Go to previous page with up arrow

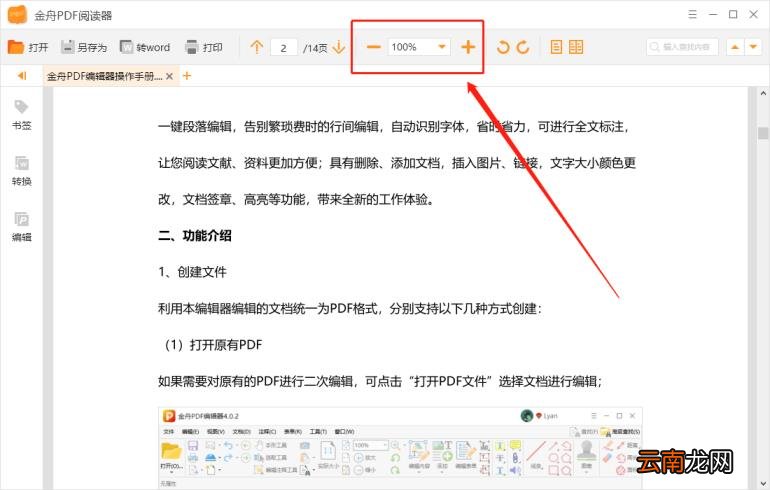pyautogui.click(x=256, y=47)
